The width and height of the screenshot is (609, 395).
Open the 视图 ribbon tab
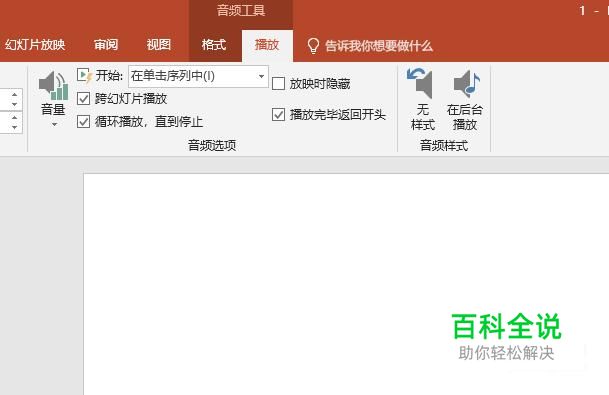(x=158, y=45)
